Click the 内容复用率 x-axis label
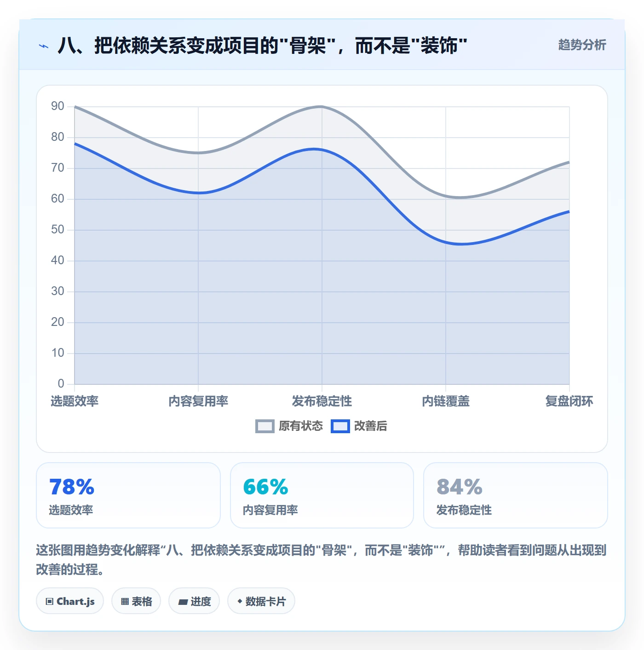The width and height of the screenshot is (644, 650). point(198,401)
